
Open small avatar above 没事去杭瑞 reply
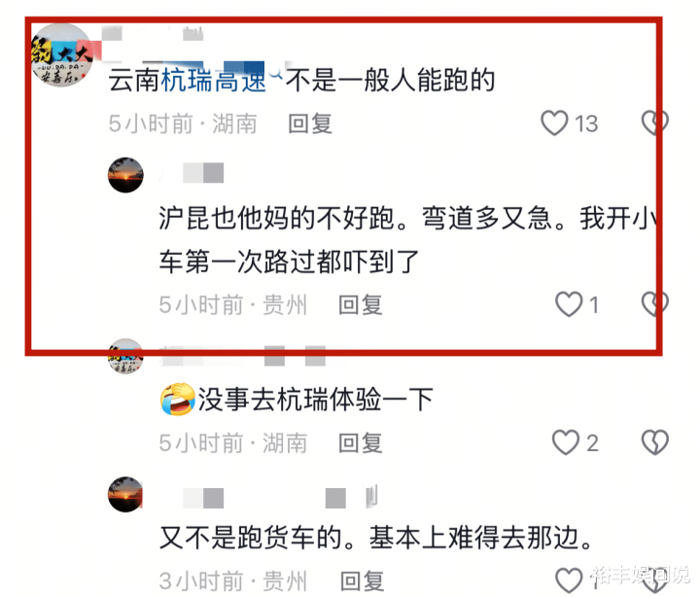click(x=125, y=356)
